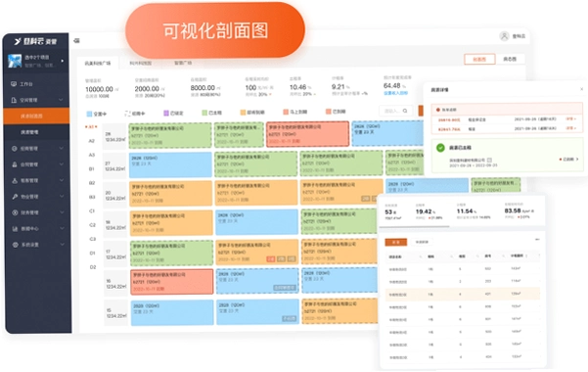Select the first active building tab above the statistics
The image size is (588, 372).
(98, 63)
